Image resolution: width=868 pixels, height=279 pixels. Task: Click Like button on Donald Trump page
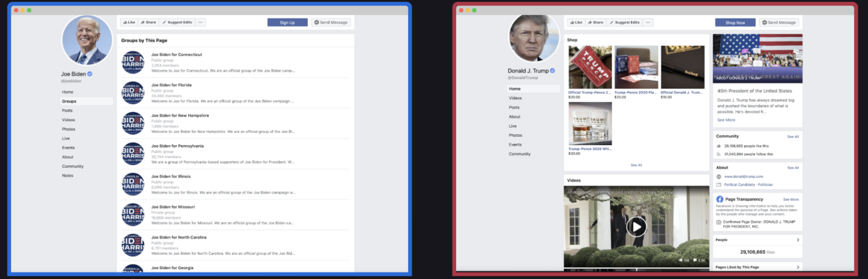click(576, 22)
